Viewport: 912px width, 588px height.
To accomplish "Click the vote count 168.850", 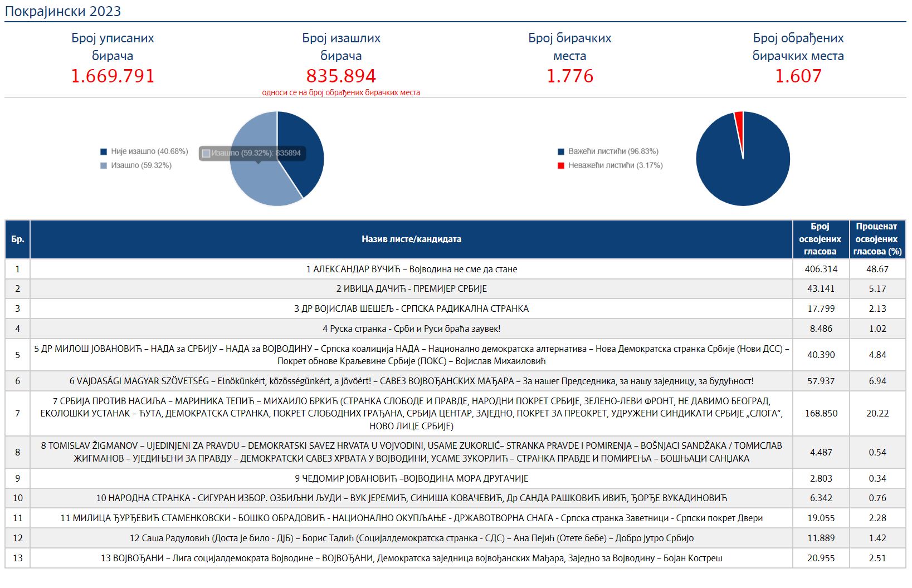I will (x=821, y=414).
